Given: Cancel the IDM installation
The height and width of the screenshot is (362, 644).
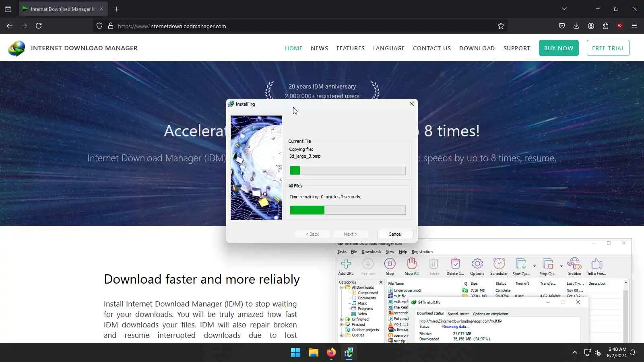Looking at the screenshot, I should click(x=395, y=234).
